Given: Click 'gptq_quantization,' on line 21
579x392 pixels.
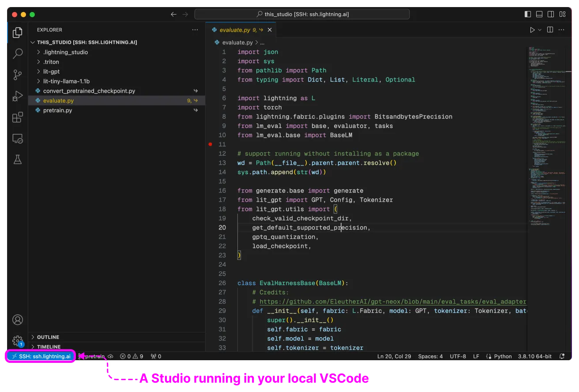Looking at the screenshot, I should pos(286,237).
